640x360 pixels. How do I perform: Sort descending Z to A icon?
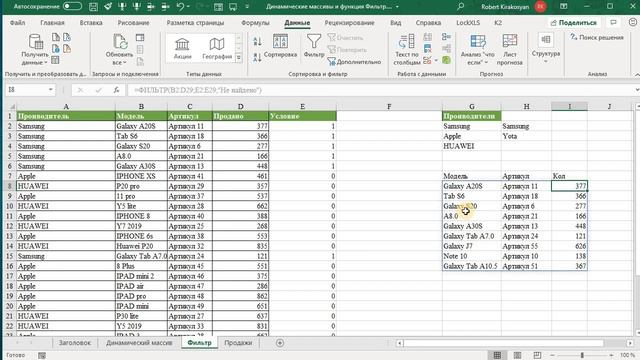pos(257,57)
